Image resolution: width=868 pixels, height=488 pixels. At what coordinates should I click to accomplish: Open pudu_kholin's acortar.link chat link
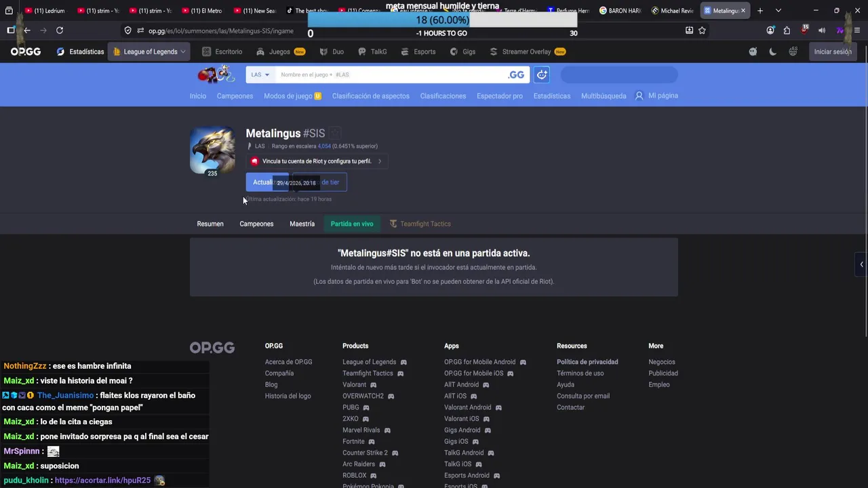[102, 480]
